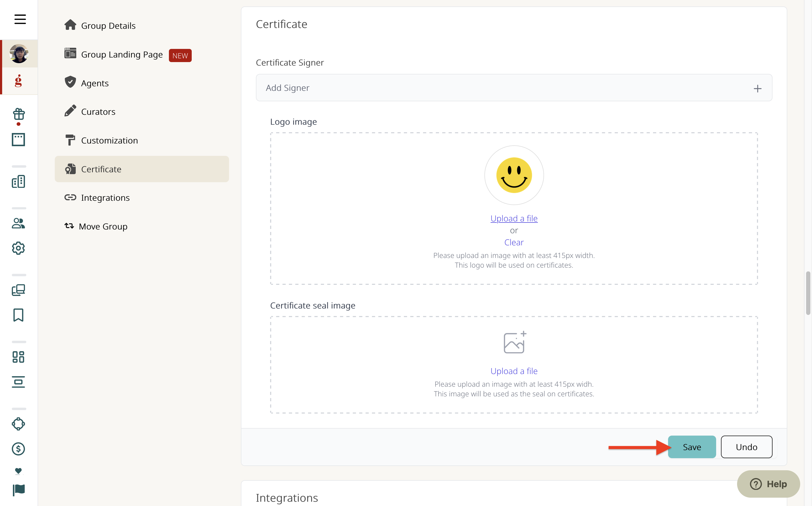Screen dimensions: 812x506
Task: Click the swap arrows Move Group icon
Action: click(x=69, y=226)
